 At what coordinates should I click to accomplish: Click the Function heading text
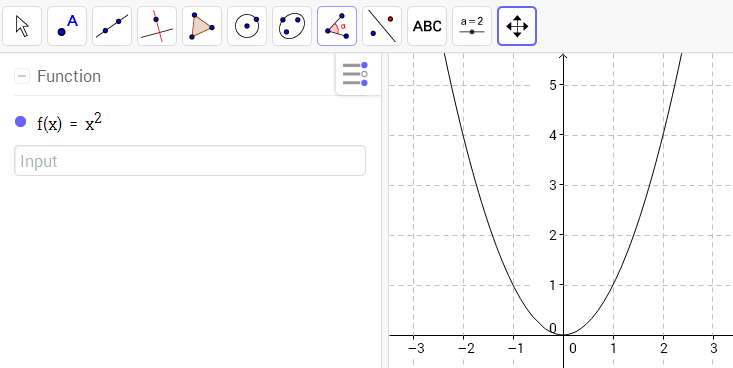(69, 76)
